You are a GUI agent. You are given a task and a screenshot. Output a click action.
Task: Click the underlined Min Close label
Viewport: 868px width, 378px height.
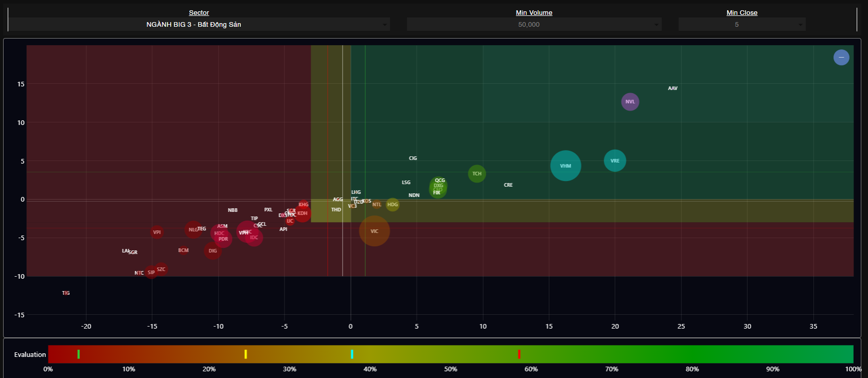pos(742,12)
